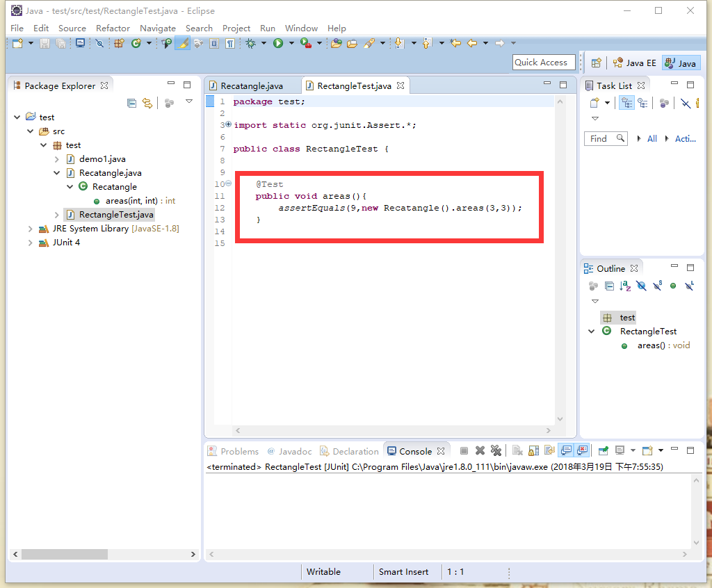Click the Run Last Tool external tools icon

tap(306, 43)
